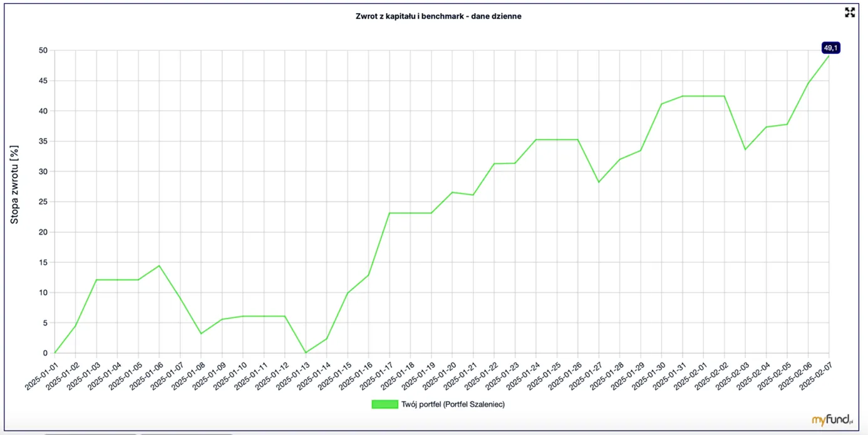This screenshot has width=868, height=435.
Task: Click the 2025-02-05 date label
Action: coord(774,376)
